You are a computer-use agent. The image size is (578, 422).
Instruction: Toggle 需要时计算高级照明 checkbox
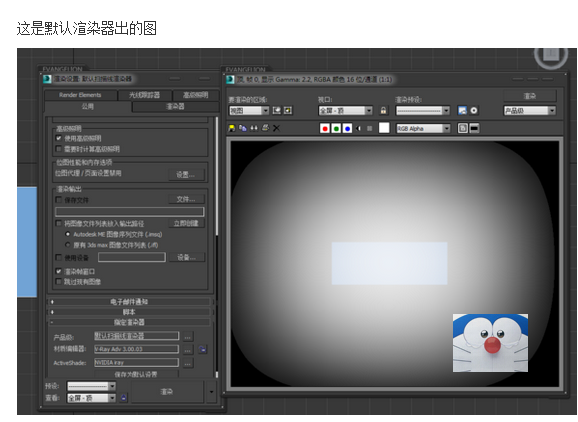pos(58,149)
